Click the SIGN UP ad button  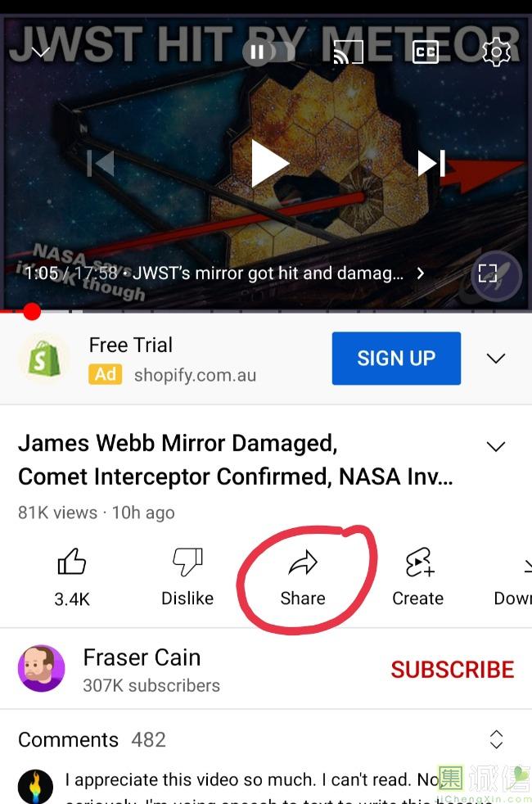(396, 358)
